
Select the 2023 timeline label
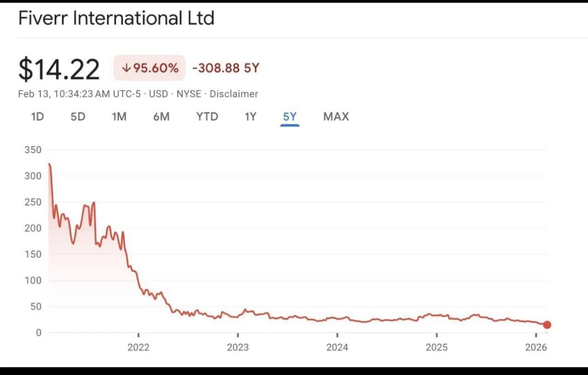[x=237, y=347]
